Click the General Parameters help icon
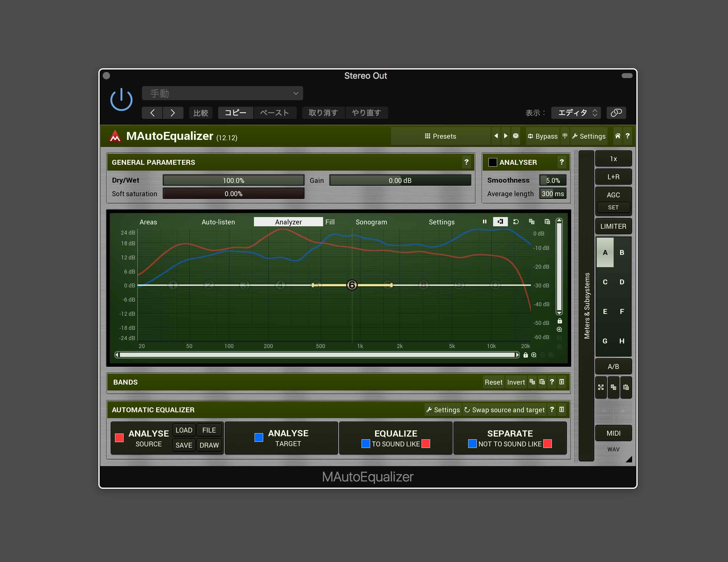 pyautogui.click(x=466, y=162)
